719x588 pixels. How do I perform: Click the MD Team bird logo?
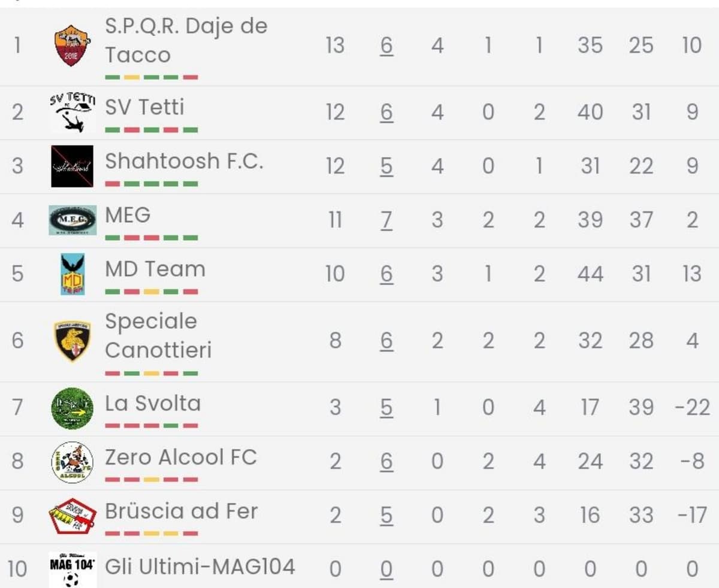point(72,274)
